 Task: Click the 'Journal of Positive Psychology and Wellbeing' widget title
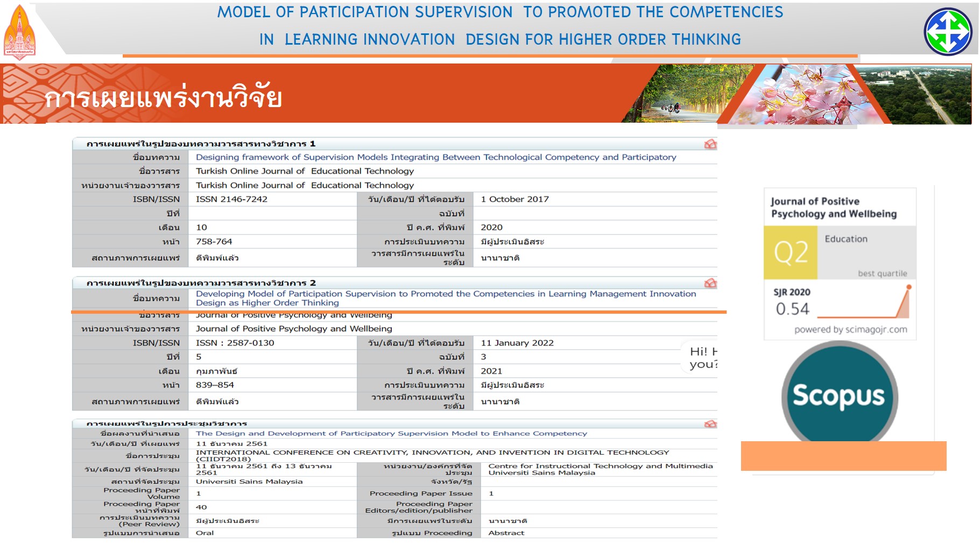click(x=834, y=208)
